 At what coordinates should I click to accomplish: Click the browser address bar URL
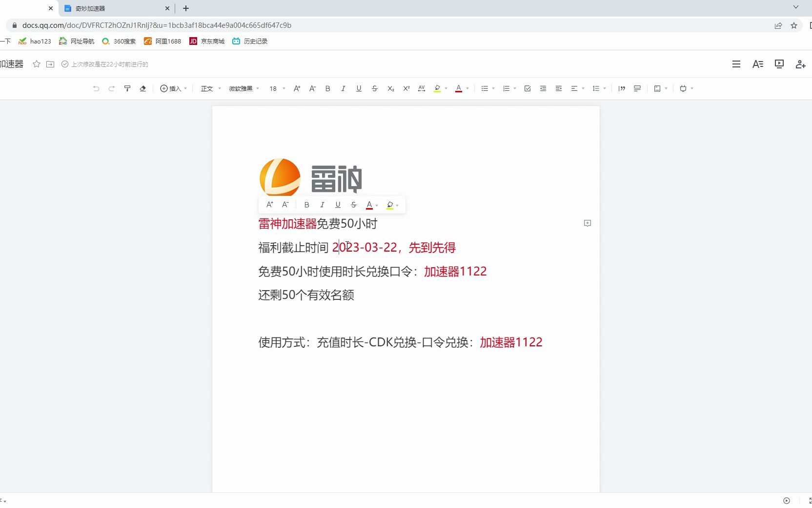point(157,25)
